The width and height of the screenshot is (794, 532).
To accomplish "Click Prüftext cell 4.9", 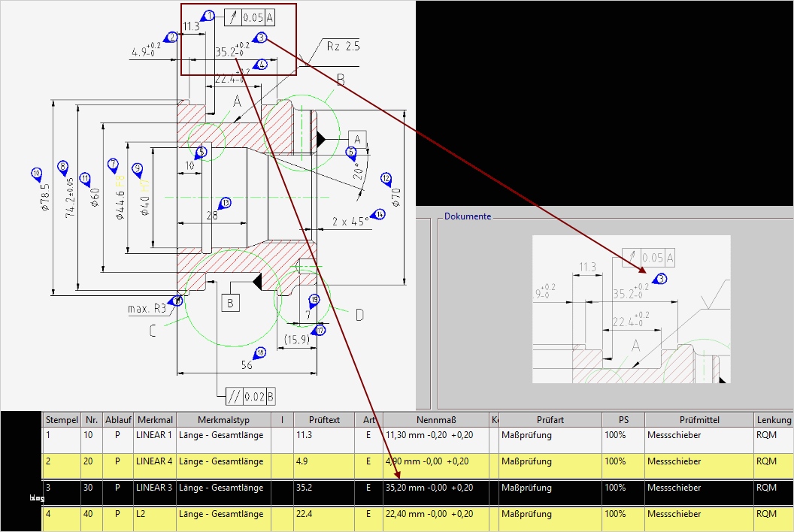I will click(324, 466).
